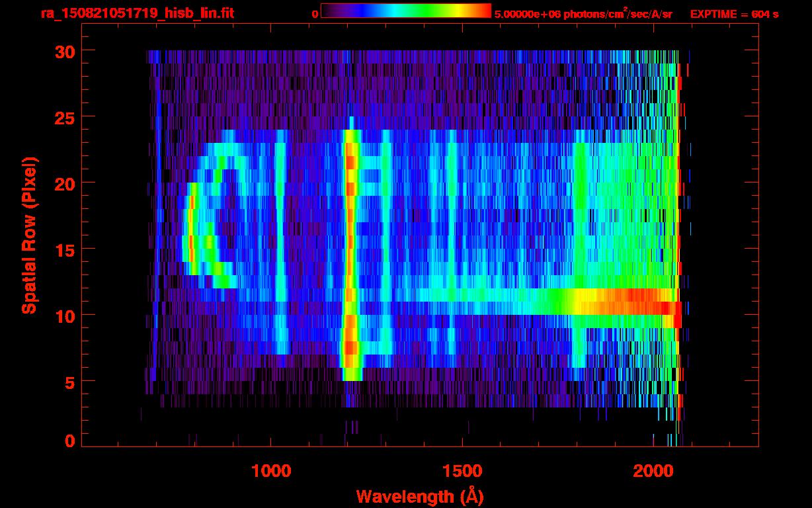
Task: Click the 2000 tick label on wavelength axis
Action: point(653,471)
